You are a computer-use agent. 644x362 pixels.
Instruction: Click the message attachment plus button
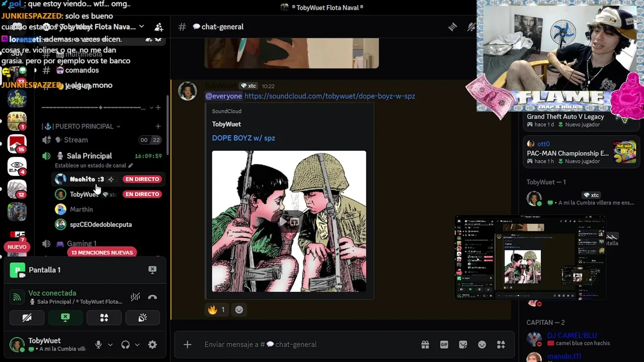[187, 344]
